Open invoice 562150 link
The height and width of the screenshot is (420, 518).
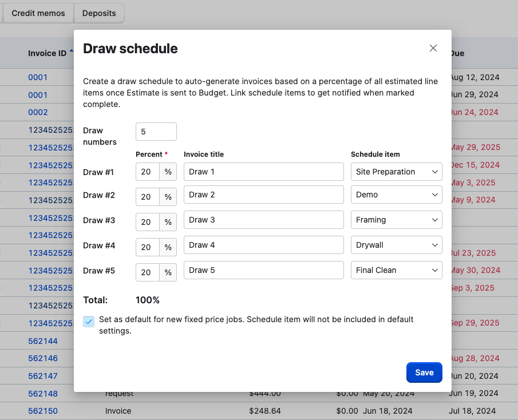tap(43, 411)
